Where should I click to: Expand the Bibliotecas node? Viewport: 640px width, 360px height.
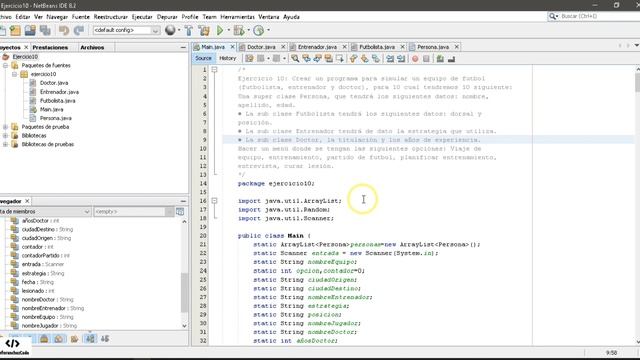pyautogui.click(x=5, y=136)
